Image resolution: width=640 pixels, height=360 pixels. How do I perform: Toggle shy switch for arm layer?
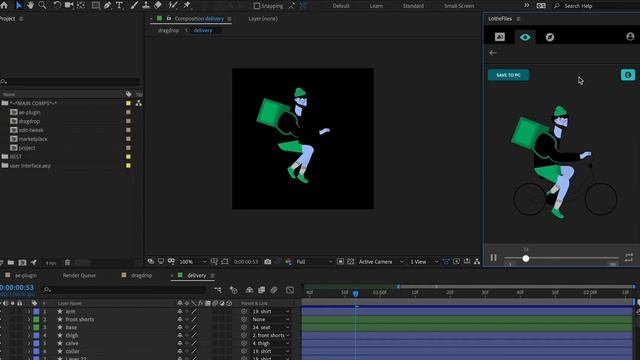[180, 311]
